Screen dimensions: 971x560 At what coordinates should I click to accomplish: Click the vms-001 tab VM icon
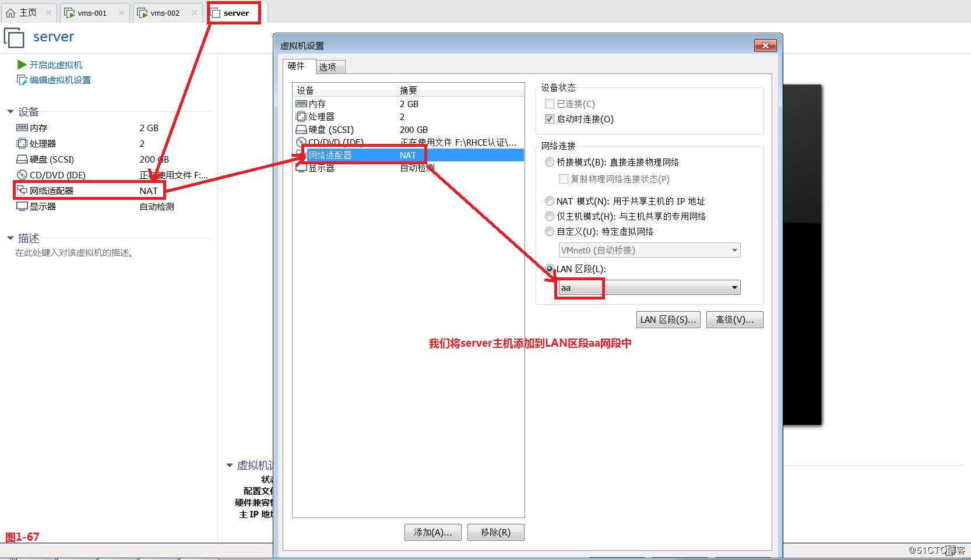69,13
